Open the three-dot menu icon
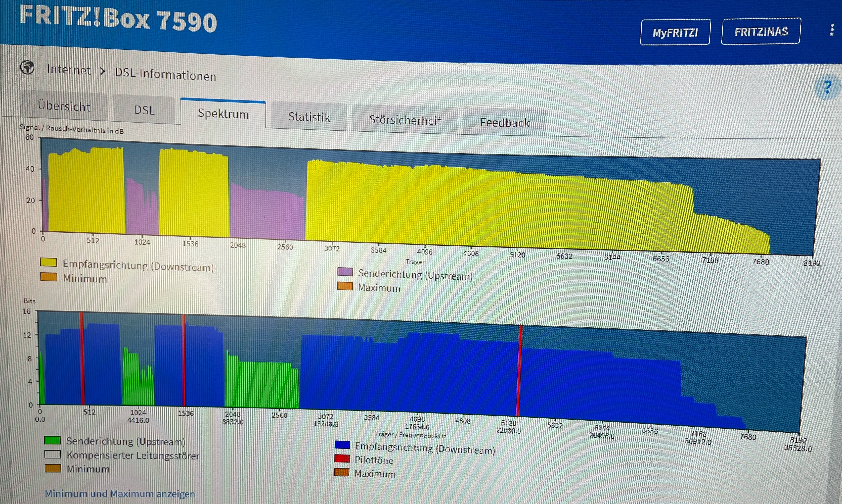Image resolution: width=842 pixels, height=504 pixels. [832, 30]
